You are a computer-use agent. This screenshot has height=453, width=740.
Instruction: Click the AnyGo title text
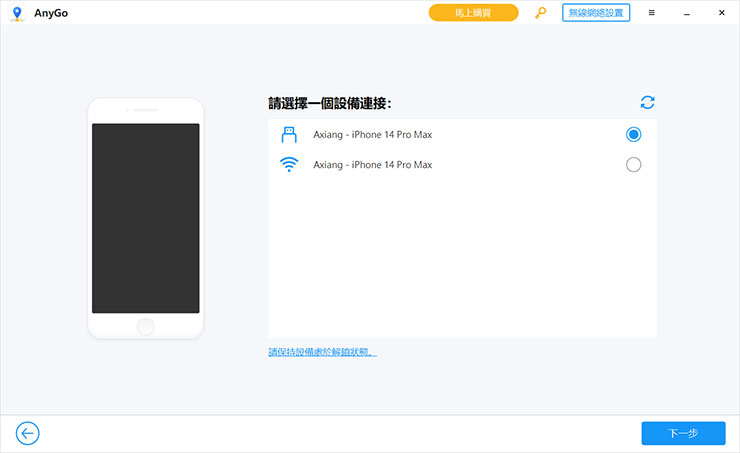pyautogui.click(x=51, y=13)
